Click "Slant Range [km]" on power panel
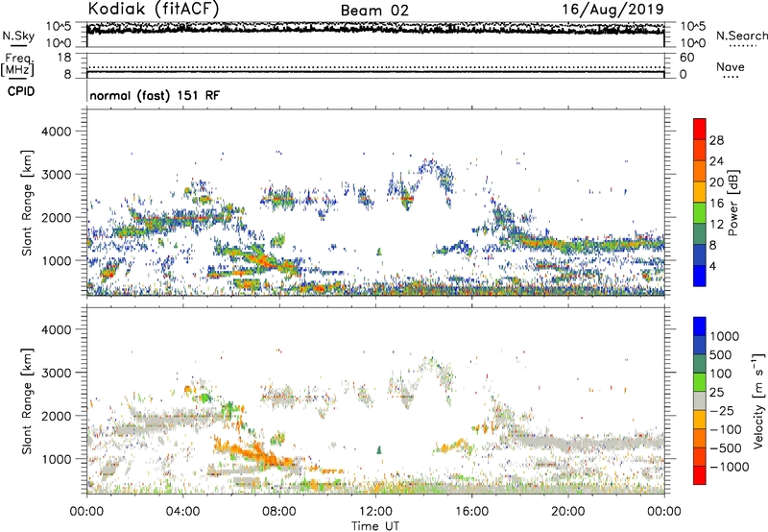This screenshot has width=768, height=532. point(27,203)
